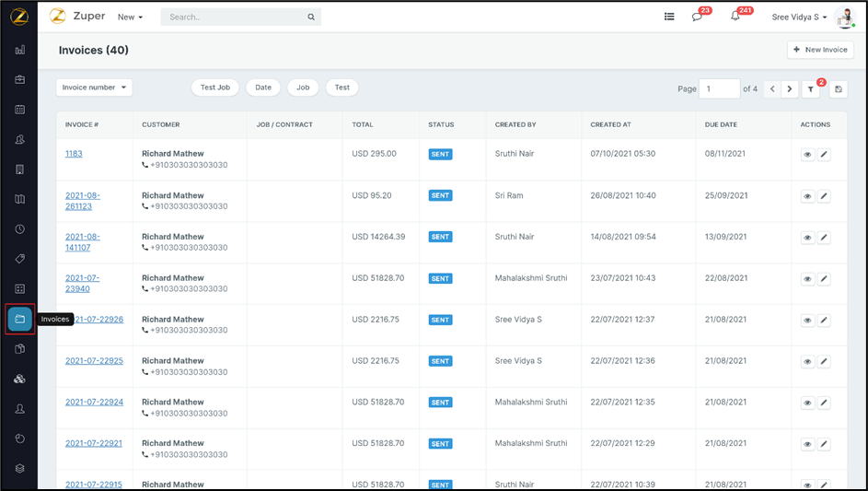Viewport: 868px width, 491px height.
Task: Click the edit pencil for invoice 1183
Action: coord(824,155)
